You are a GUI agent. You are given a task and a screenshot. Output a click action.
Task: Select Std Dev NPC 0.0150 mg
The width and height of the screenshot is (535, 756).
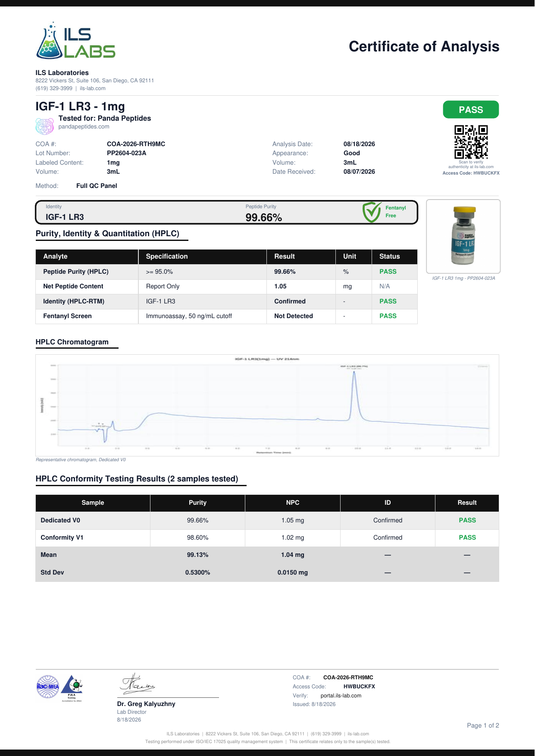[292, 572]
